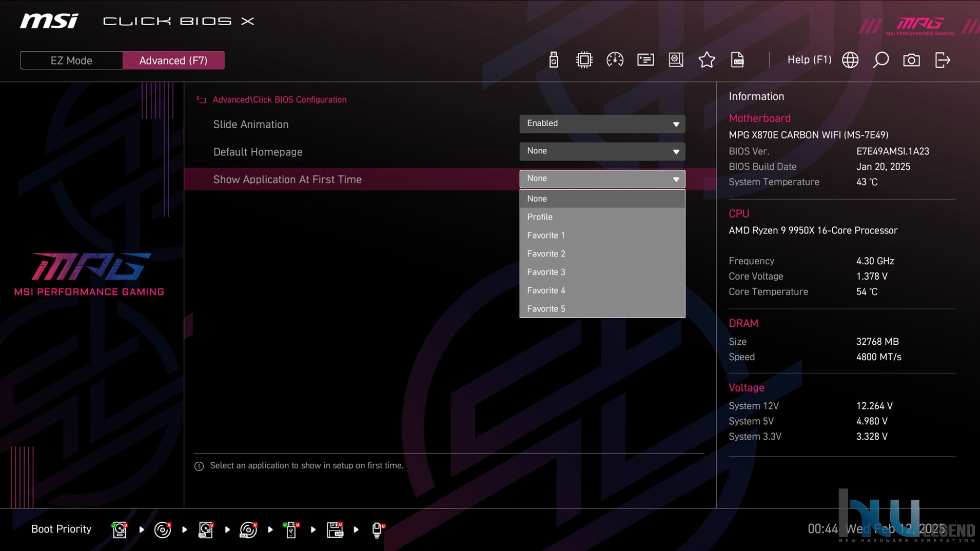Viewport: 980px width, 551px height.
Task: Click the System Temperature value 43 °C
Action: tap(867, 182)
